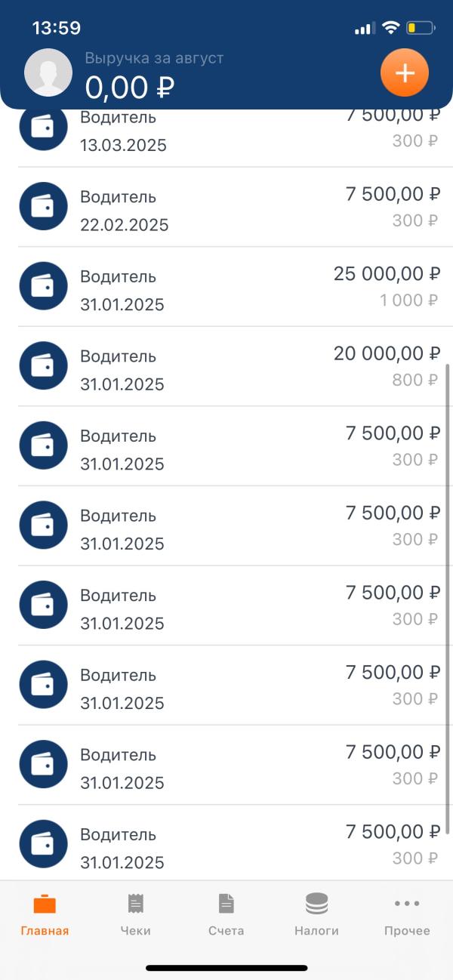Open the profile avatar icon
This screenshot has height=980, width=453.
48,73
